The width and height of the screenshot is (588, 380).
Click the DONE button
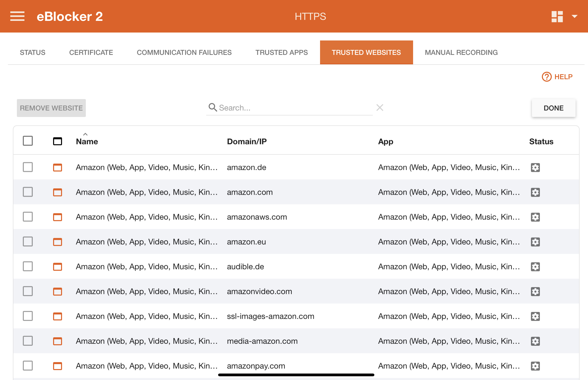point(554,108)
